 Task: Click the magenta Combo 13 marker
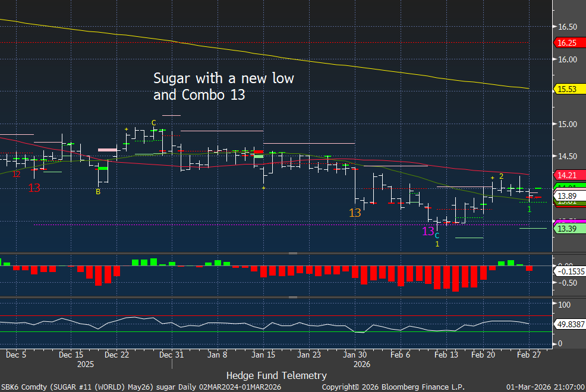pos(428,231)
